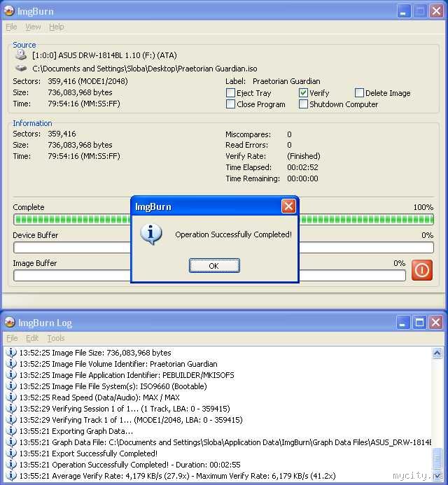Select log line 'Export Successfully Completed!'

88,453
